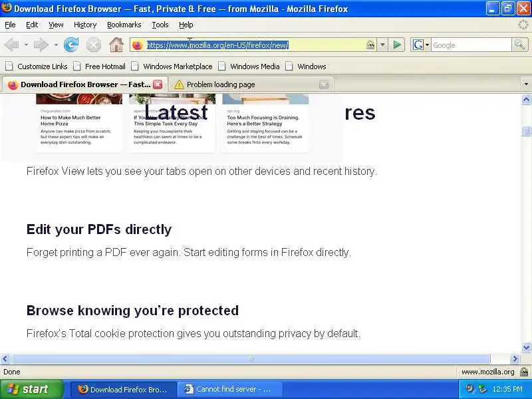Viewport: 532px width, 399px height.
Task: Click the Firefox site icon in address bar
Action: click(x=138, y=45)
